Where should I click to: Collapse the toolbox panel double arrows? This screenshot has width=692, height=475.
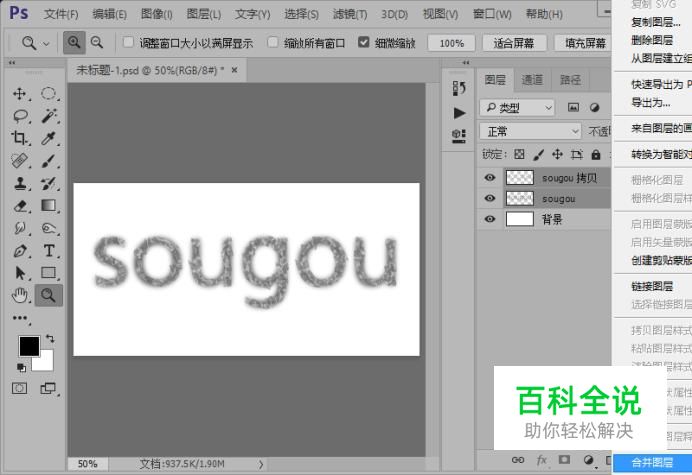click(12, 63)
